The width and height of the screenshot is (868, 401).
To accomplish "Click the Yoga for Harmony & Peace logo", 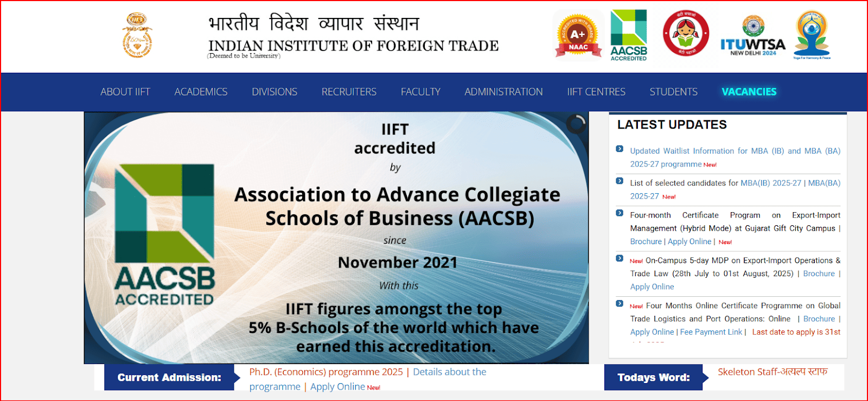I will coord(812,35).
